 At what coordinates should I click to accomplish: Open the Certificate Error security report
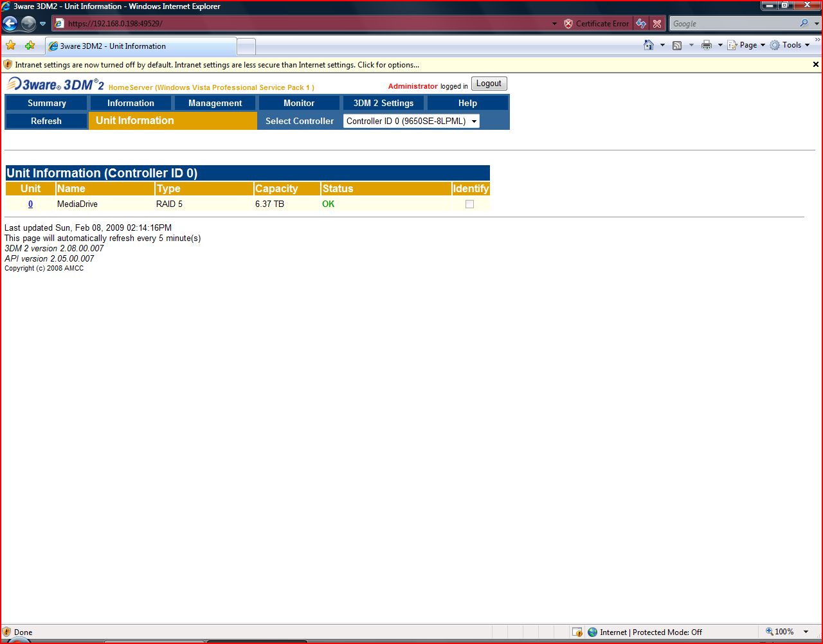point(597,24)
